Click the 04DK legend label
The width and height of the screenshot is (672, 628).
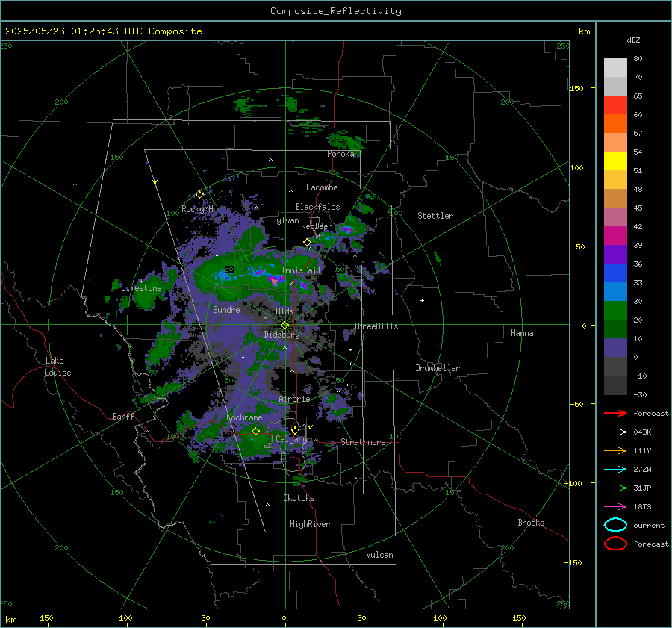642,432
